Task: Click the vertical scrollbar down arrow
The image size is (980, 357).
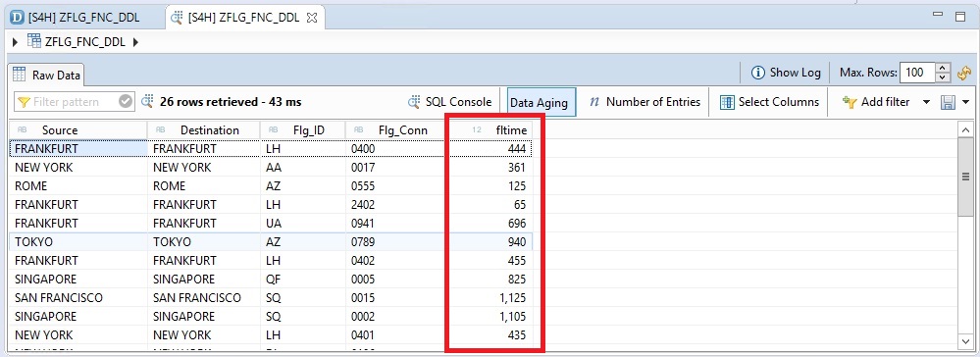Action: (x=965, y=341)
